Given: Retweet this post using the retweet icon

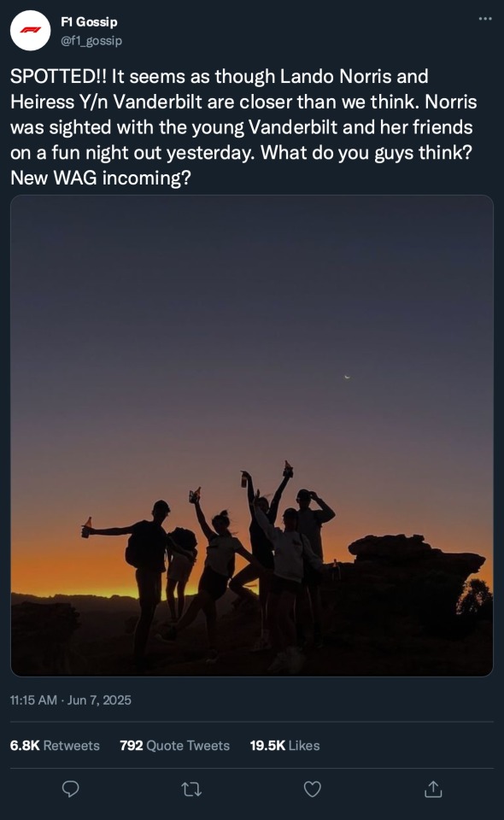Looking at the screenshot, I should coord(191,789).
